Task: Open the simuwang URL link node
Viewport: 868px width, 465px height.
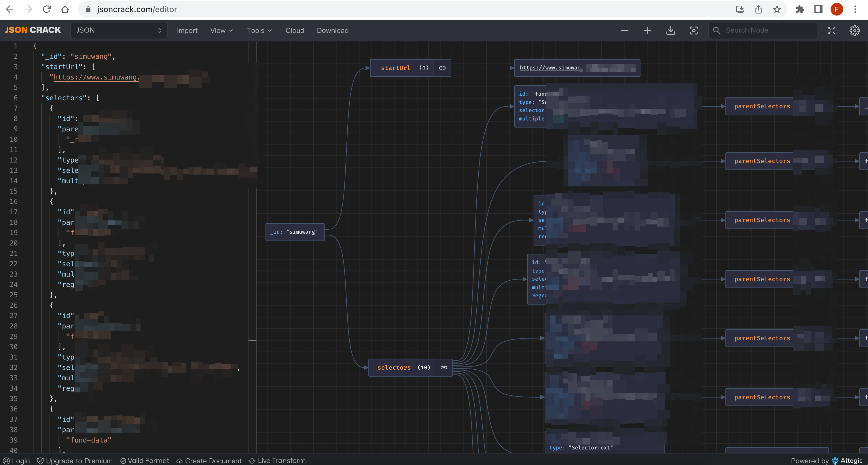Action: pos(549,68)
